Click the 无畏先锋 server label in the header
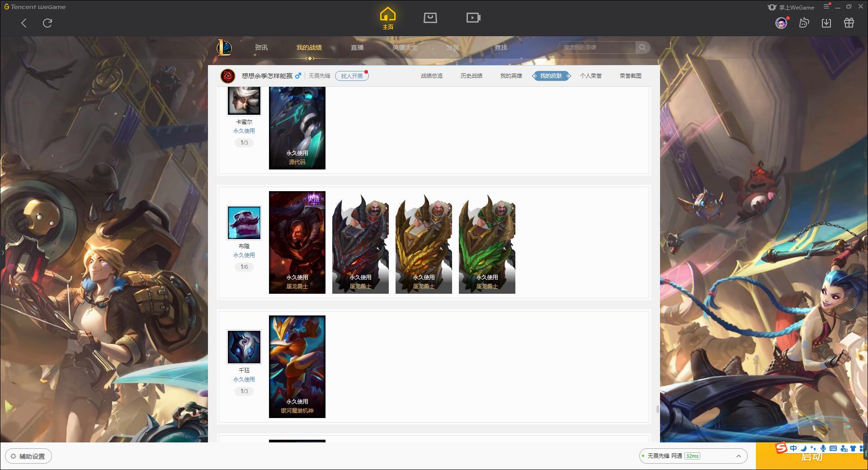This screenshot has width=868, height=470. coord(320,76)
